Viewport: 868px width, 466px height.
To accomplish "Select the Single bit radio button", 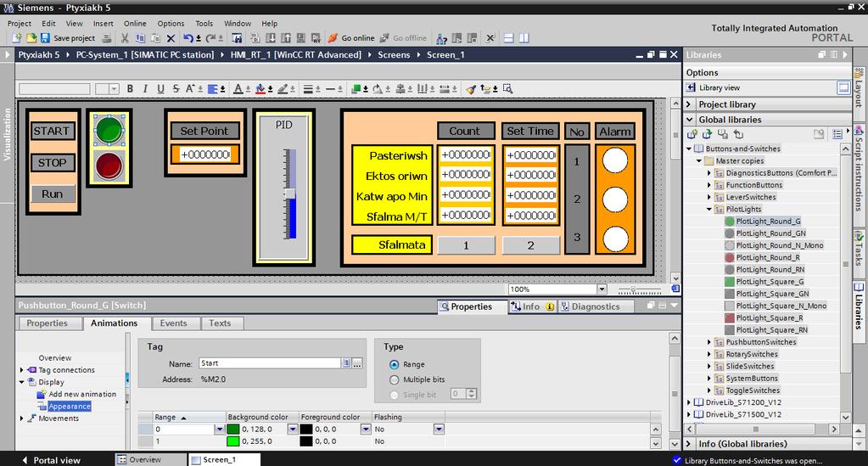I will coord(395,395).
